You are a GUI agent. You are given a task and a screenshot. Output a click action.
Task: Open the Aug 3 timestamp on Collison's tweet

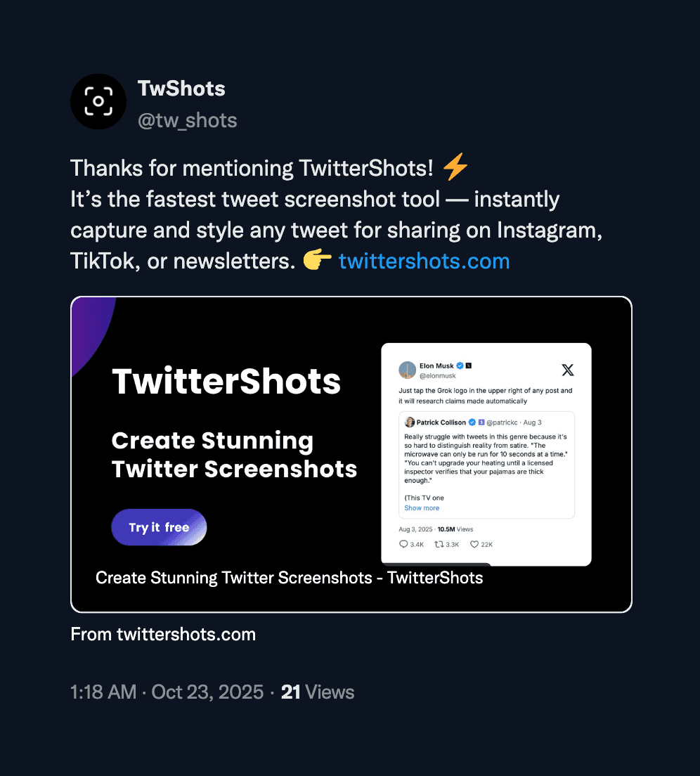(533, 422)
